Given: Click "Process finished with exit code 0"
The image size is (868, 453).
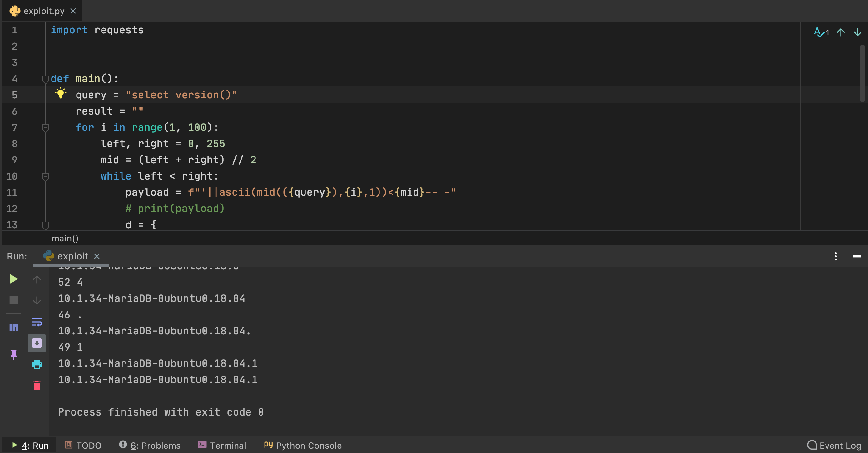Looking at the screenshot, I should [161, 412].
